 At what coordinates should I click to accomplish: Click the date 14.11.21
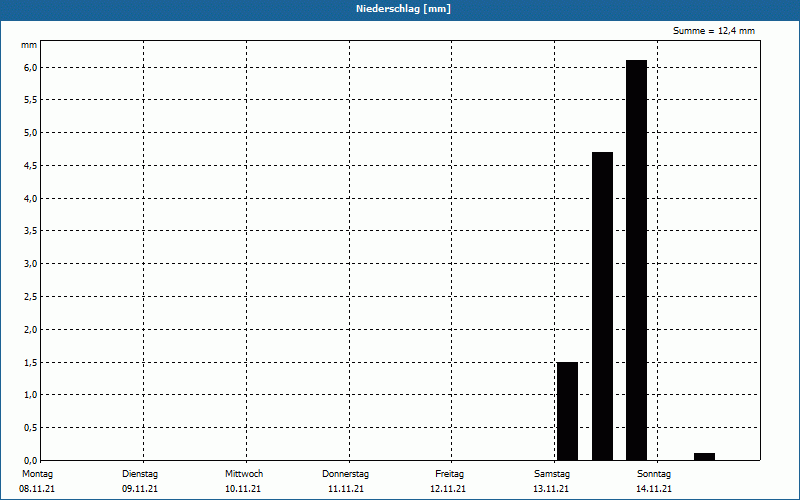click(x=654, y=489)
